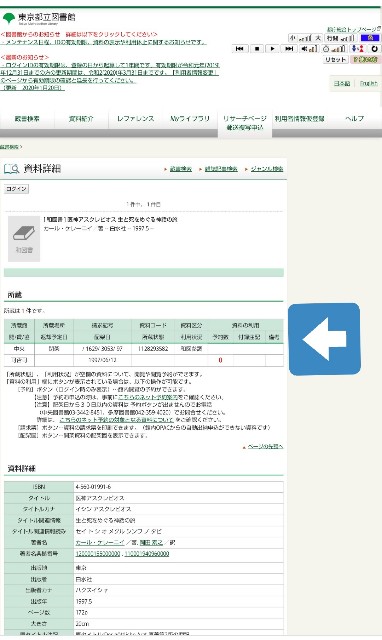
Task: Click the gray 和図書 book thumbnail
Action: point(24,239)
